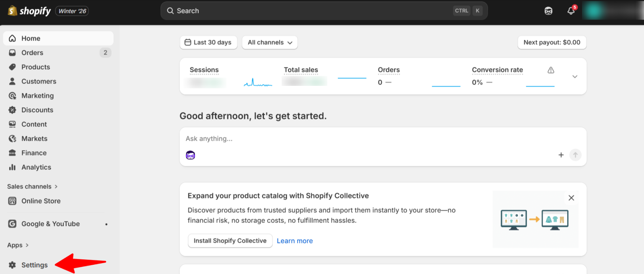Click the CTRL K shortcut hint in the search bar
Viewport: 644px width, 274px height.
[468, 11]
